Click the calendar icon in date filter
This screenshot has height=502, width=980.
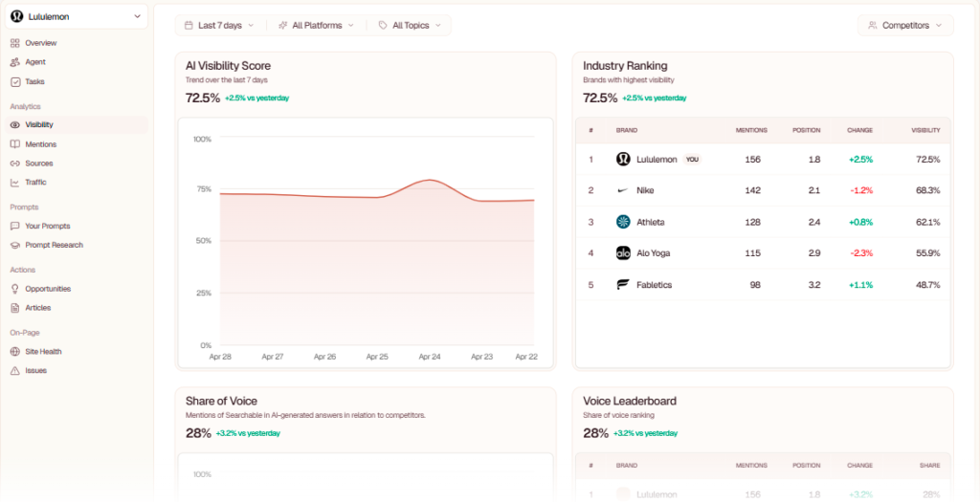[x=189, y=26]
